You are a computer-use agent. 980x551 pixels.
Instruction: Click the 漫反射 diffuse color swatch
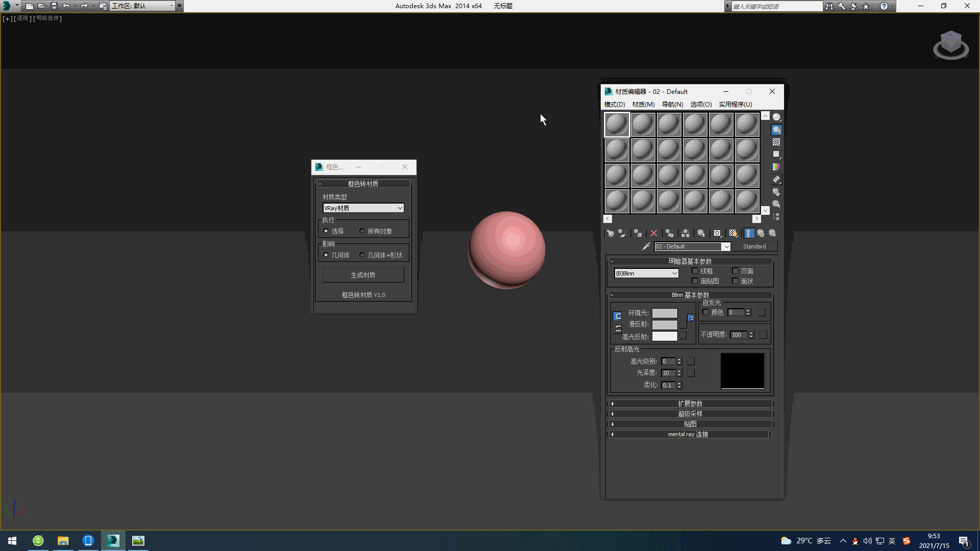coord(665,324)
